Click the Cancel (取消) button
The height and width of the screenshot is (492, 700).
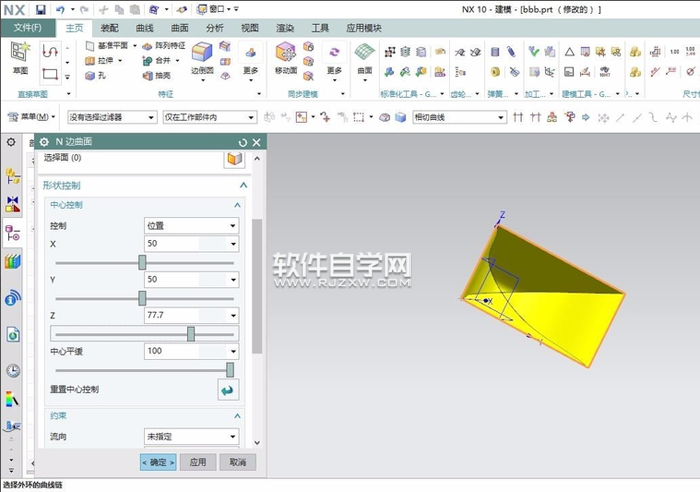(237, 462)
